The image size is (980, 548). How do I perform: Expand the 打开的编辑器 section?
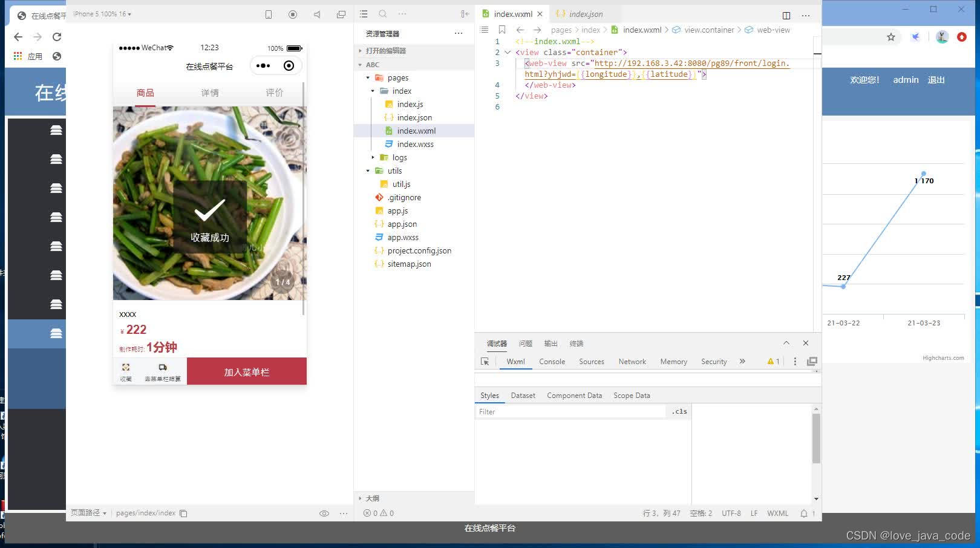[x=414, y=51]
